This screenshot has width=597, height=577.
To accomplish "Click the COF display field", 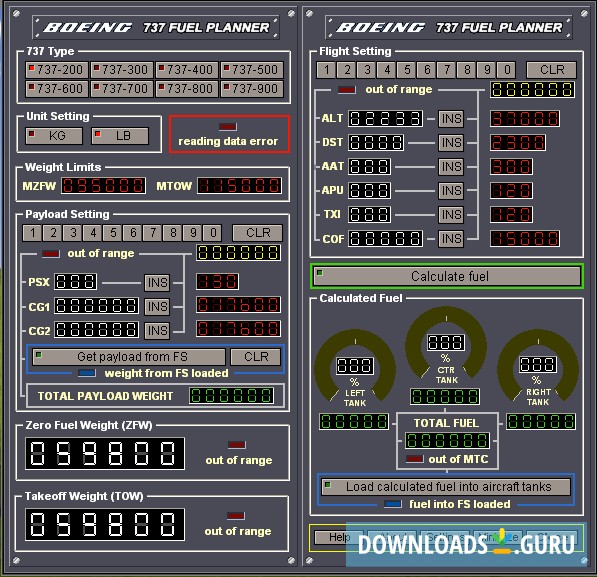I will tap(385, 238).
